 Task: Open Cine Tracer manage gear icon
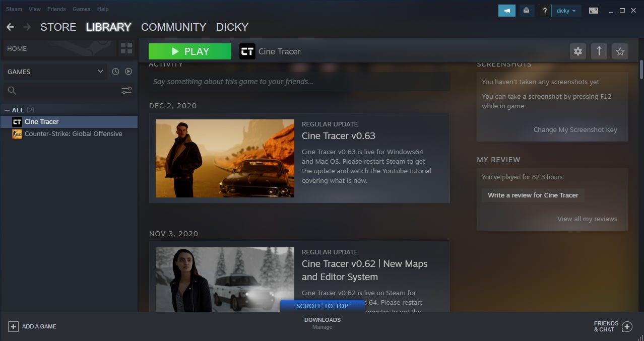pyautogui.click(x=578, y=51)
